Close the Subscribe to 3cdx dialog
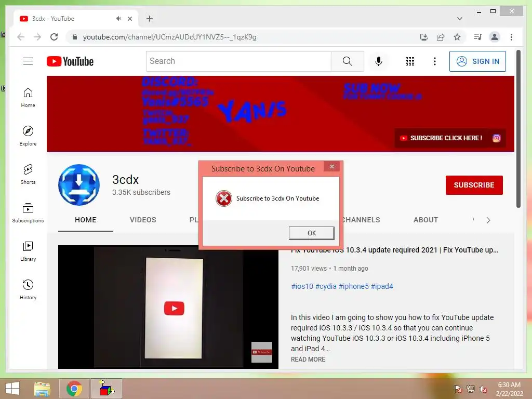 pyautogui.click(x=332, y=166)
